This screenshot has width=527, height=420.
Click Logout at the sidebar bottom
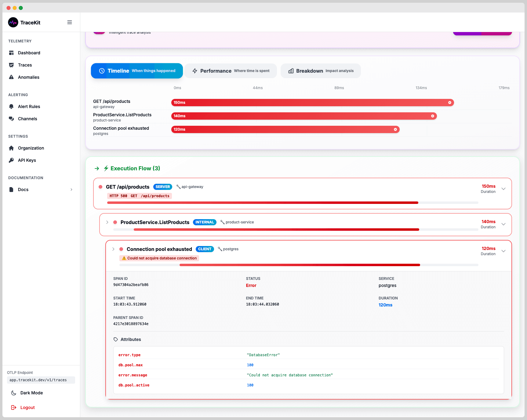27,407
